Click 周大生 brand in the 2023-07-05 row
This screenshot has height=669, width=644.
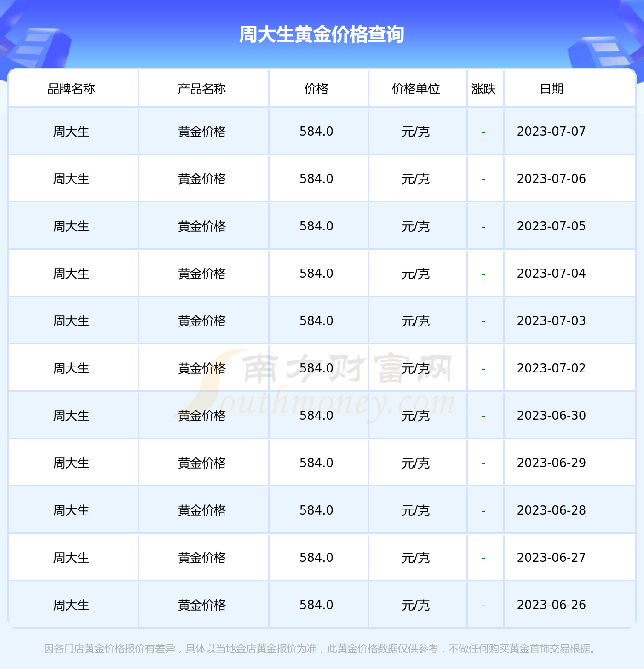tap(71, 226)
